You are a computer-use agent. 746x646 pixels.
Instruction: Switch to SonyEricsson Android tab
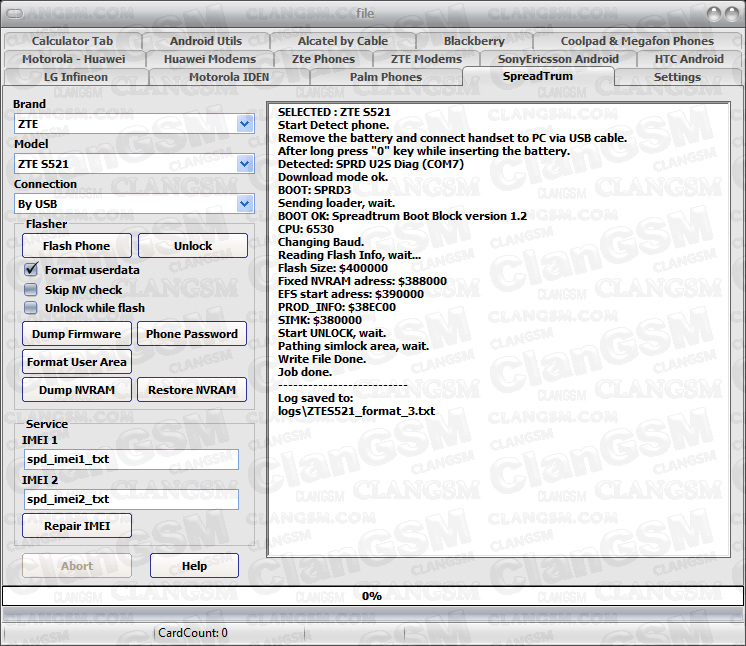pos(558,59)
